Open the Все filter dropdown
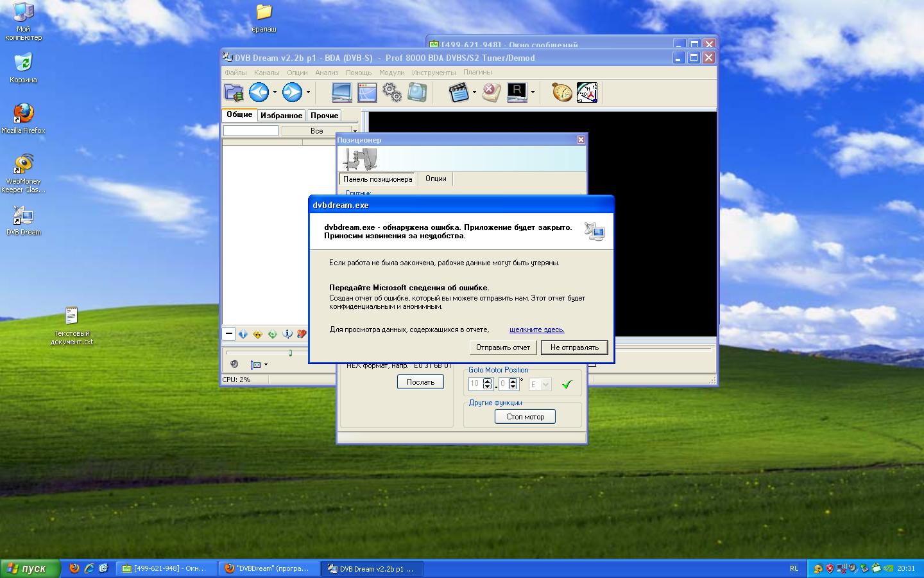Image resolution: width=924 pixels, height=578 pixels. (320, 130)
